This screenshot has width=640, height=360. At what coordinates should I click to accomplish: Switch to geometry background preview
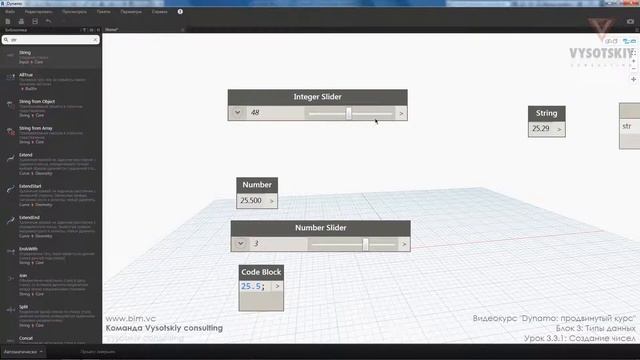coord(611,41)
